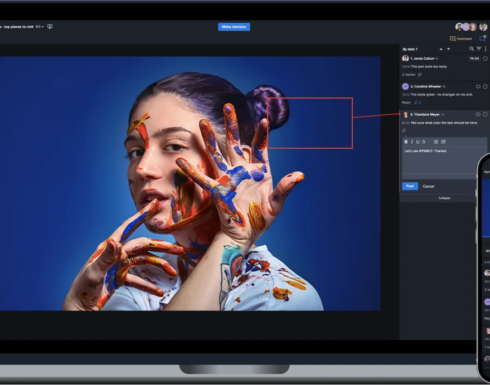Screen dimensions: 490x385
Task: Like Theodore Meyer's comment with thumbs-up
Action: click(x=404, y=131)
